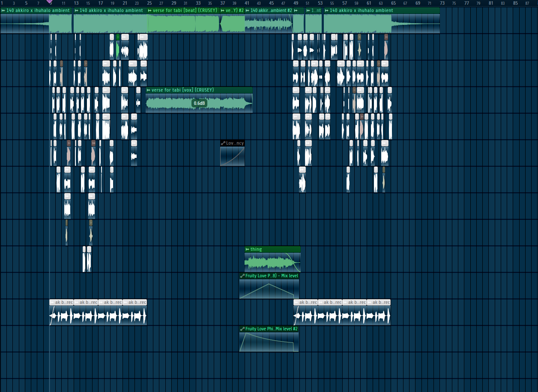Open clip menu icon of 'verse for tabi [vox]' clip
The image size is (538, 392).
click(149, 90)
